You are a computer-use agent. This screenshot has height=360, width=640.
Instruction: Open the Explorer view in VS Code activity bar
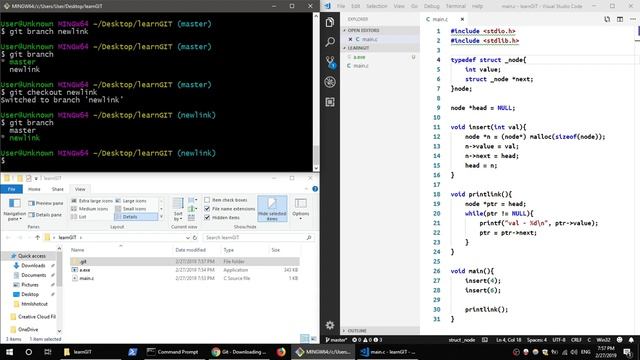pos(330,22)
